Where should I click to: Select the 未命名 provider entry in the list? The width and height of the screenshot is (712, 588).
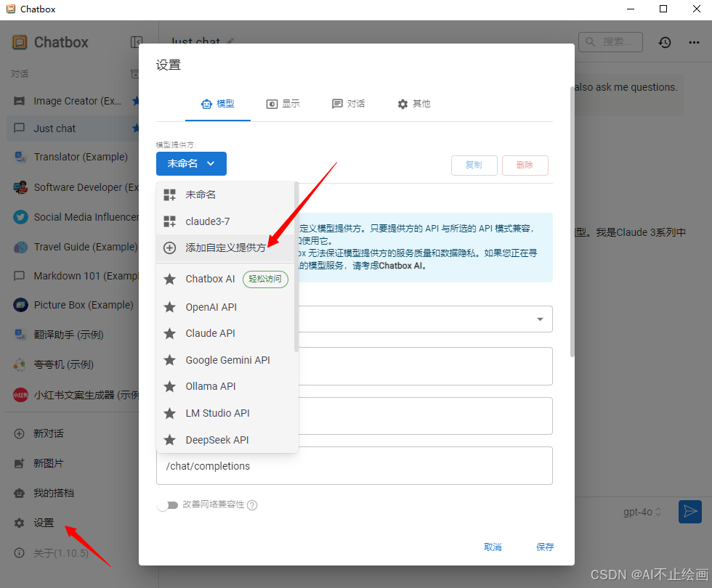coord(227,195)
